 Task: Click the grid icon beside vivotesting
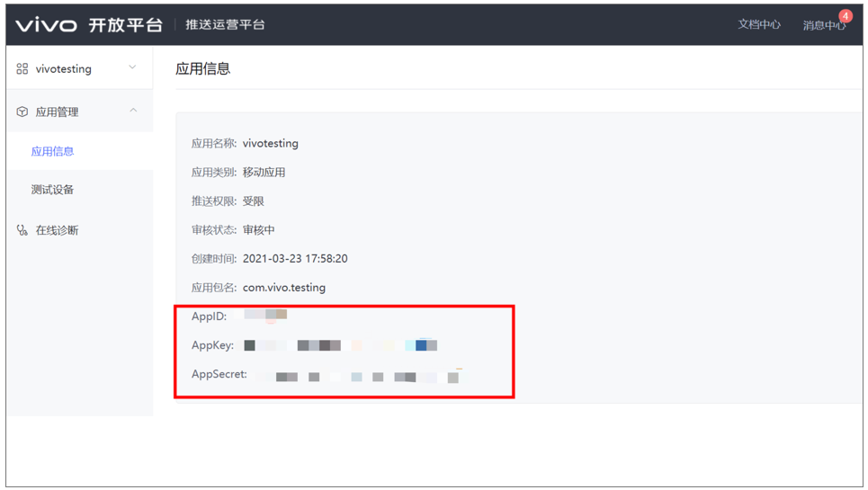[22, 68]
